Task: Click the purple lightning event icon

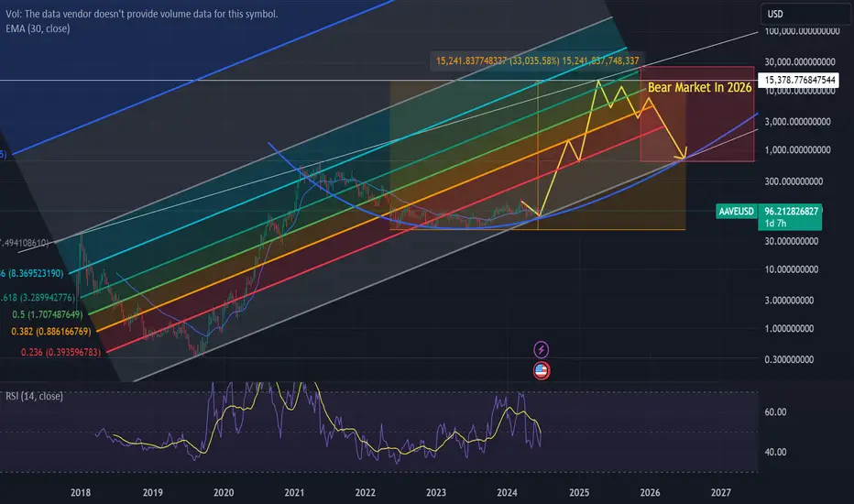Action: (541, 349)
